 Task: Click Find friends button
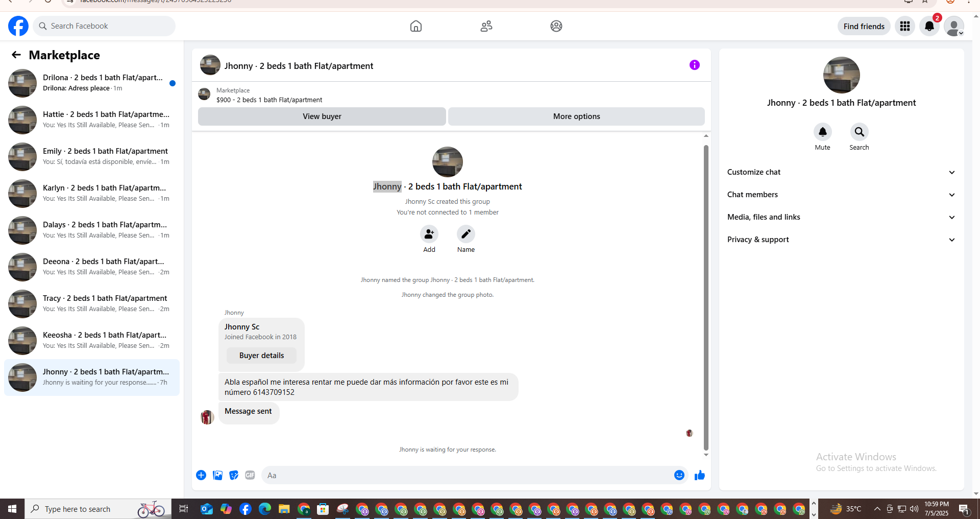click(864, 26)
